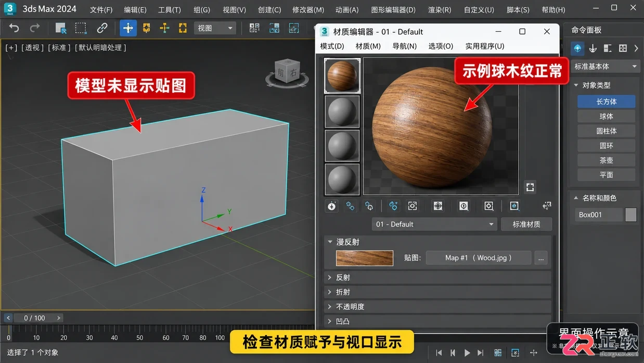
Task: Click the ViewCube in the viewport
Action: pos(286,73)
